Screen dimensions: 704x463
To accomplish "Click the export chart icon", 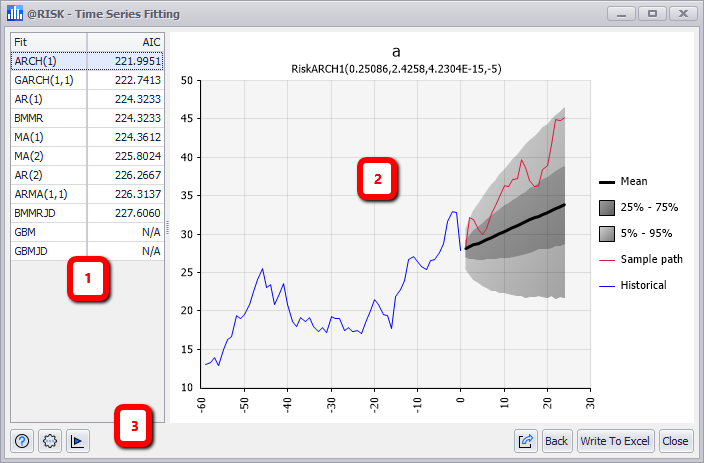I will [525, 440].
